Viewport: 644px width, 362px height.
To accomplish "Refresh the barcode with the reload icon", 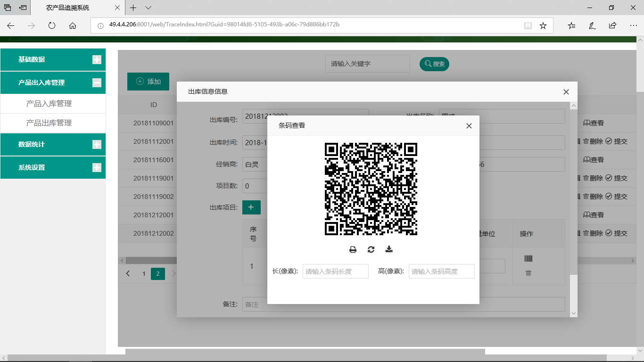I will [371, 249].
